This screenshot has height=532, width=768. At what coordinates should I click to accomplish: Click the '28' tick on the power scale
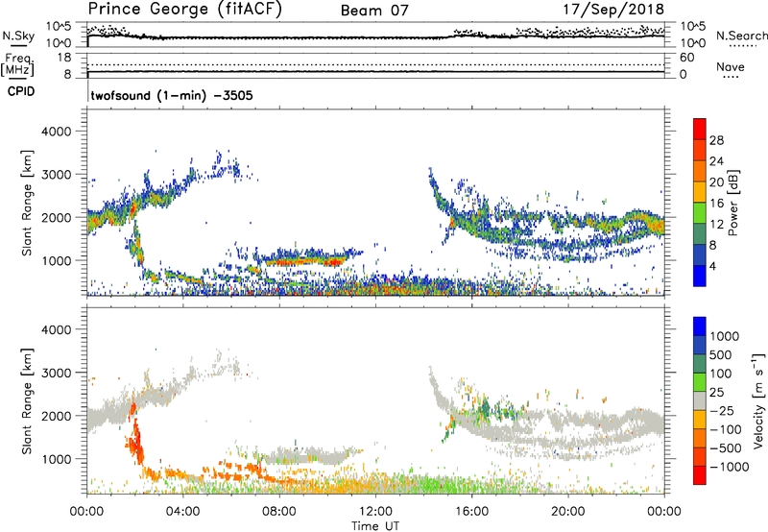point(716,140)
